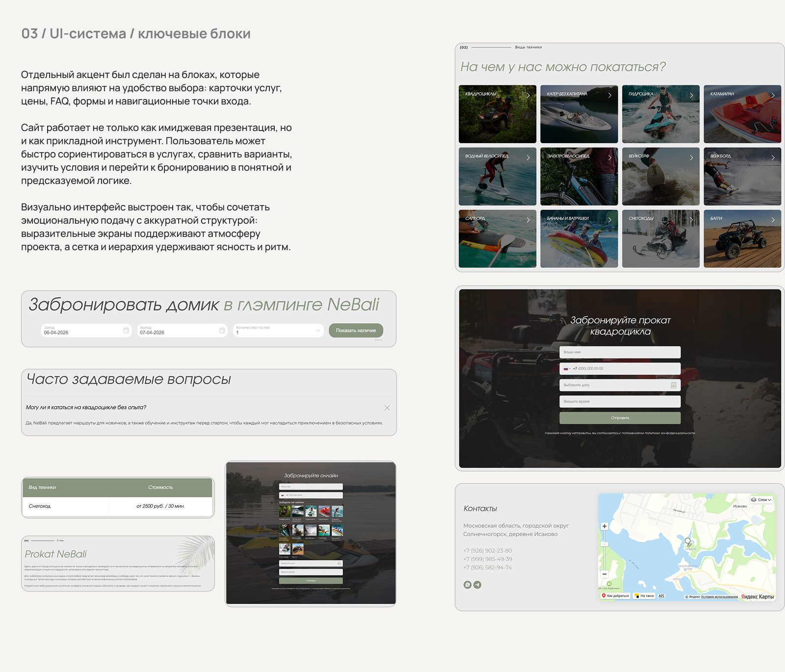
Task: Click the Как добраться button on the map
Action: 615,596
